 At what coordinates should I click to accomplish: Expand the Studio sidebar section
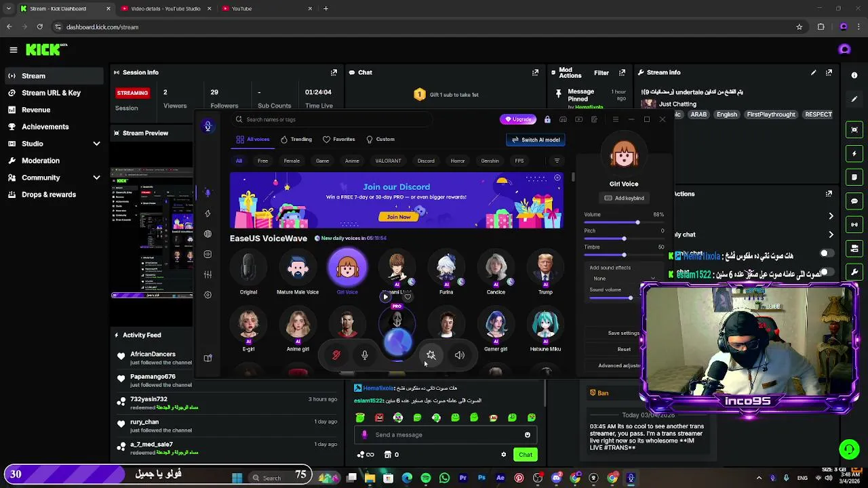click(96, 144)
